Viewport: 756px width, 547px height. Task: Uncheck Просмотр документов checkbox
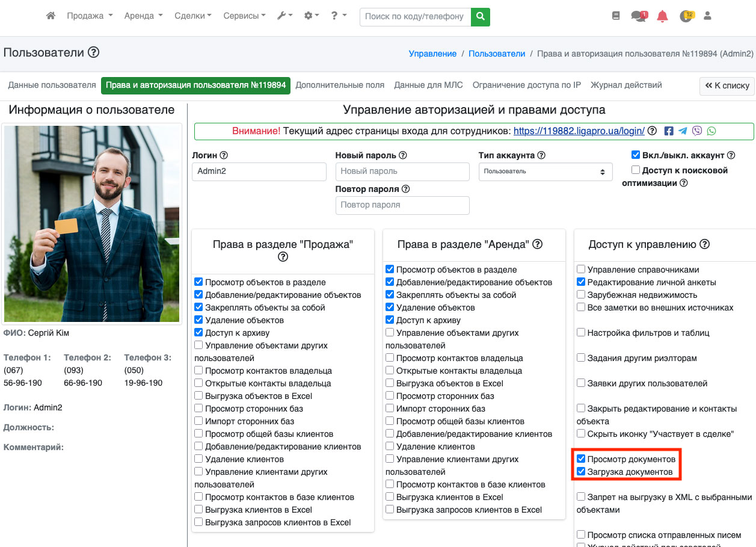click(581, 459)
